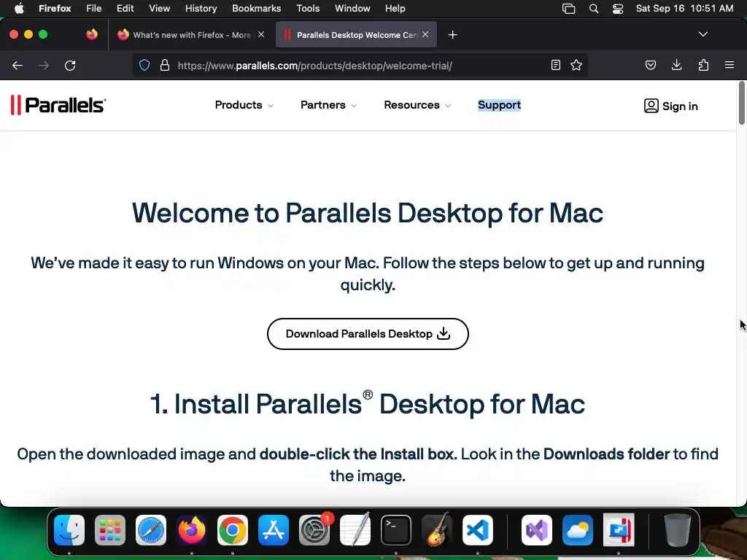Open the list all tabs chevron
Screen dimensions: 747x560
point(703,34)
